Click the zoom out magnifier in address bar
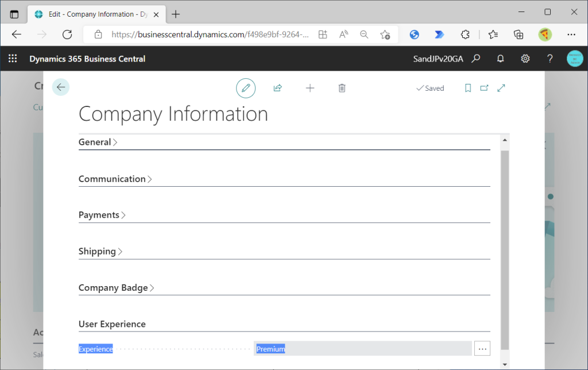Viewport: 588px width, 370px height. [363, 34]
